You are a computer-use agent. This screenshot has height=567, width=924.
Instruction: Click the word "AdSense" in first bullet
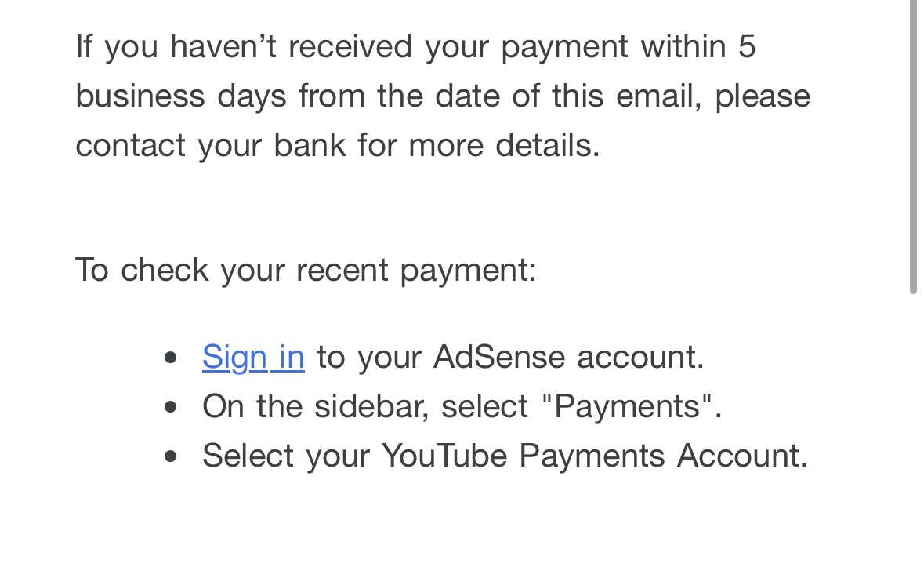(499, 357)
